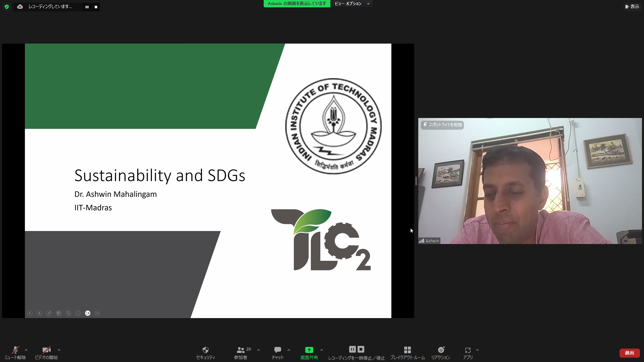Open the participants list chevron next to 参加者
644x362 pixels.
258,349
